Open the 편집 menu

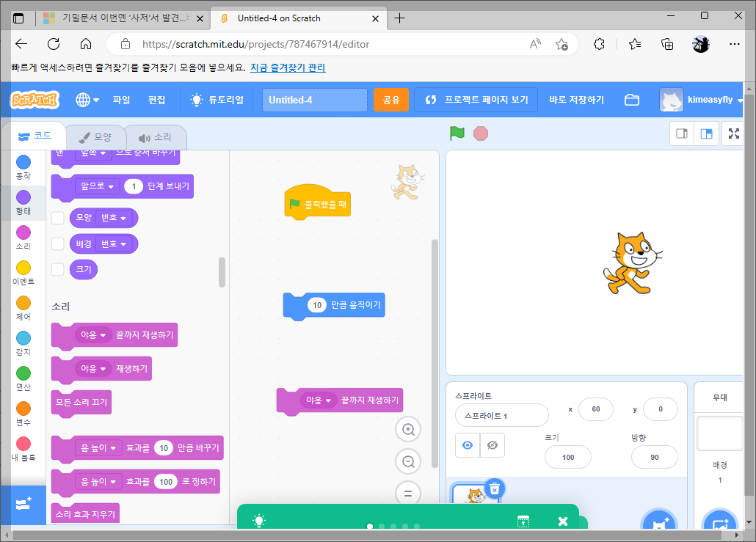[x=156, y=100]
